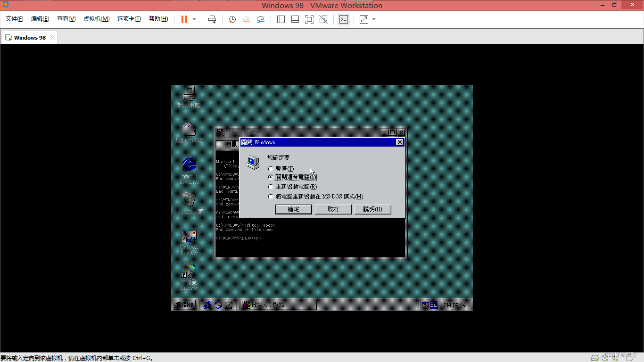Click the Unity mode toolbar icon
The image size is (644, 362).
click(323, 19)
